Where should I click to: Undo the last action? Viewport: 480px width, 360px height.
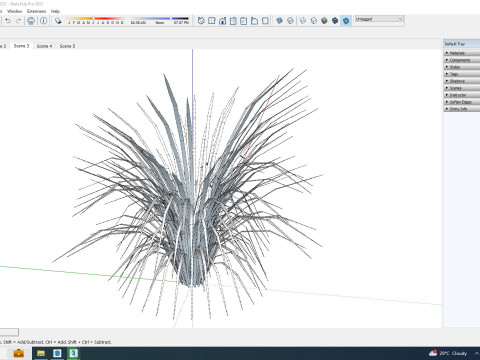pos(8,21)
